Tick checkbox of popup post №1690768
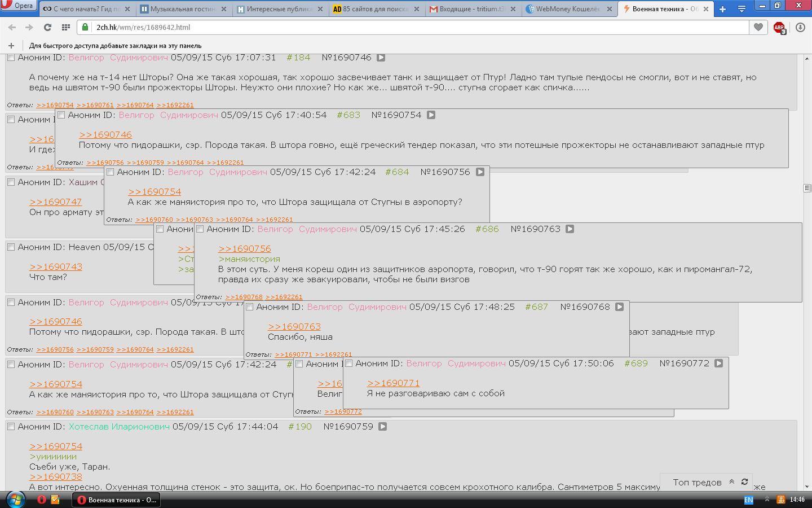 [249, 307]
